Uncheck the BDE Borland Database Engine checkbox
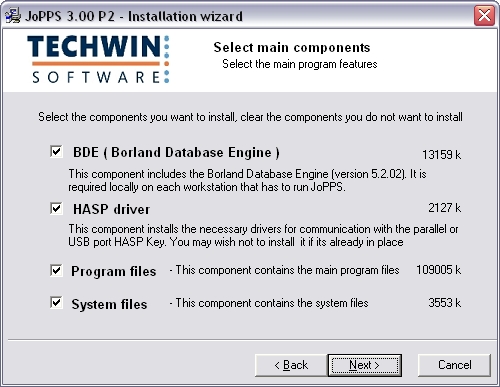The image size is (500, 387). (56, 152)
